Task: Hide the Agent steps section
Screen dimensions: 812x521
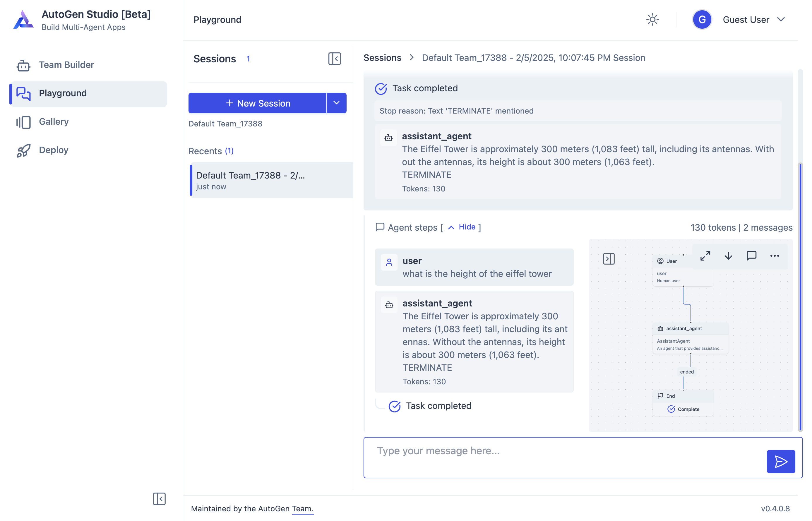Action: pos(467,227)
